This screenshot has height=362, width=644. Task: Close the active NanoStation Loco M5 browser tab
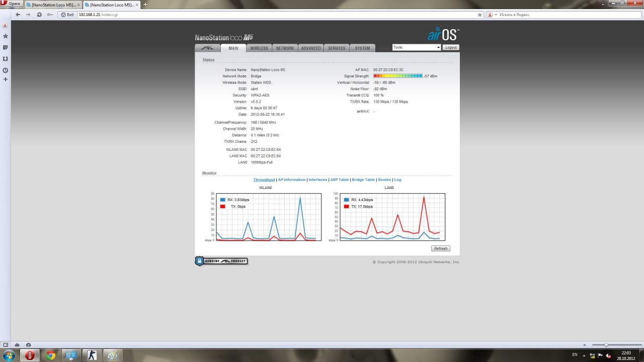[x=137, y=5]
